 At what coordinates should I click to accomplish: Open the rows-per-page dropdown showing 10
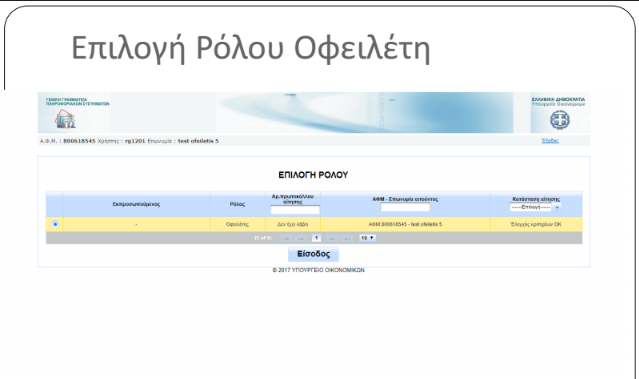click(367, 238)
